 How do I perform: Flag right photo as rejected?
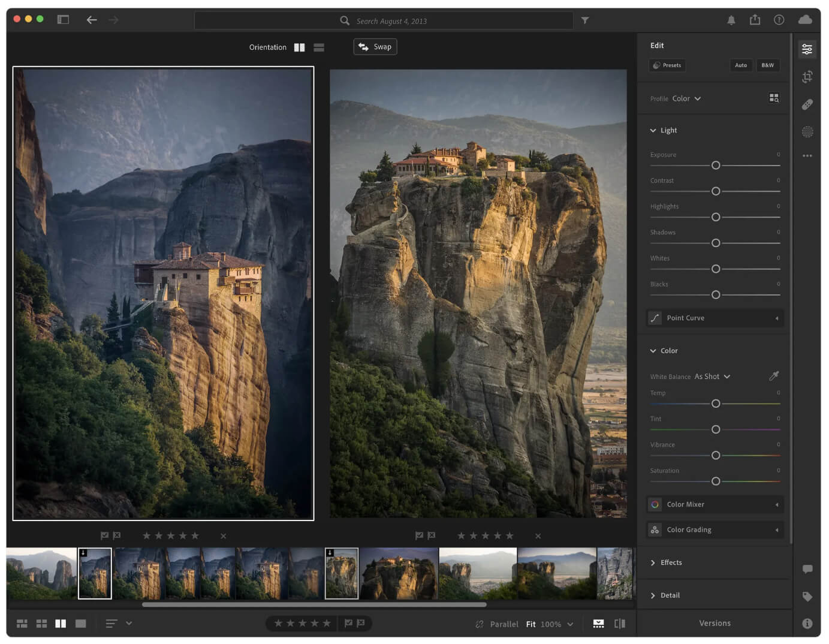pos(432,535)
